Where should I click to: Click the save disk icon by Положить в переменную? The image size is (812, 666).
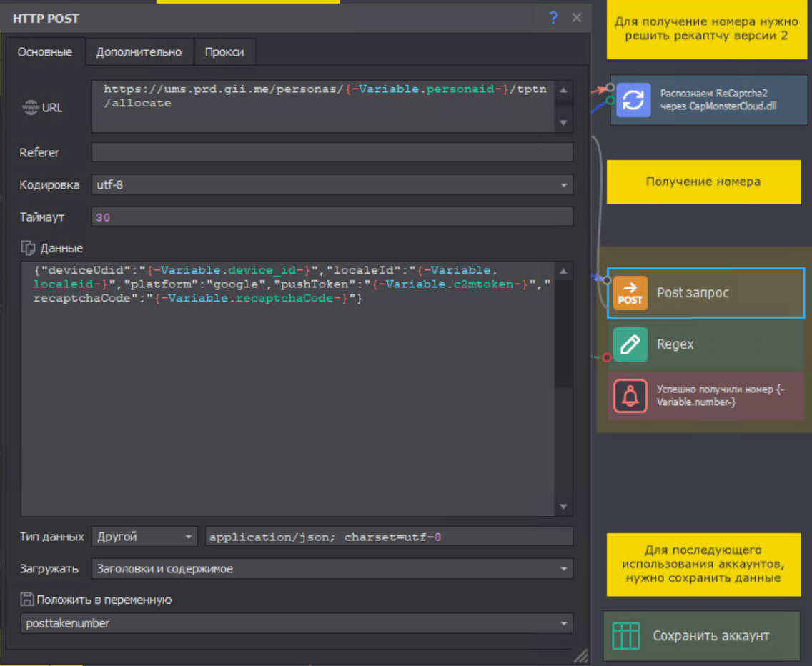[27, 600]
